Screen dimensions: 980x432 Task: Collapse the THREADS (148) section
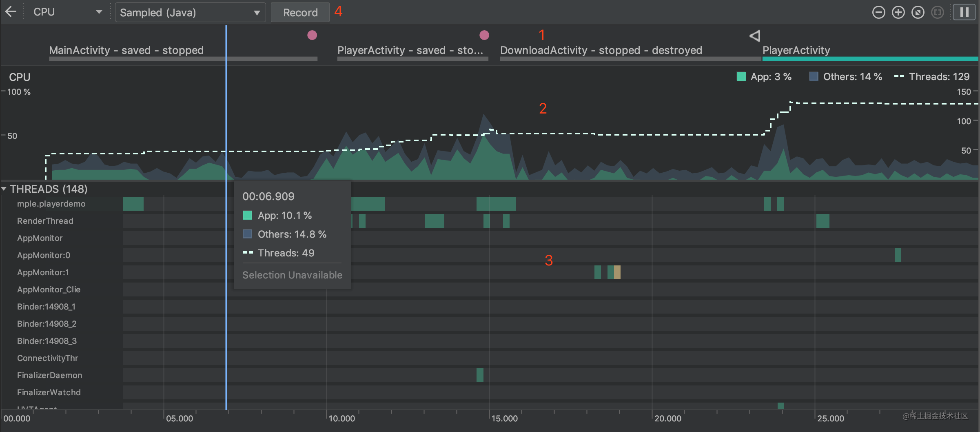click(x=4, y=189)
